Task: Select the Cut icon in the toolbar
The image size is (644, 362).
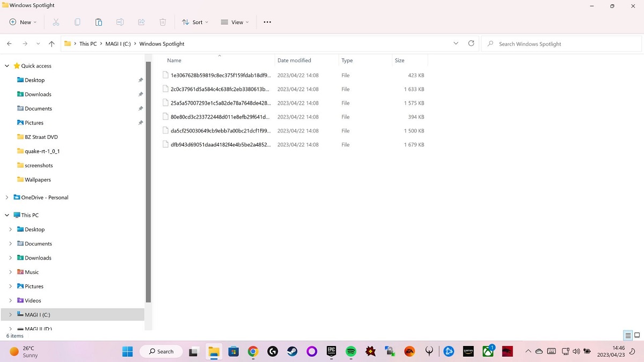Action: pos(56,22)
